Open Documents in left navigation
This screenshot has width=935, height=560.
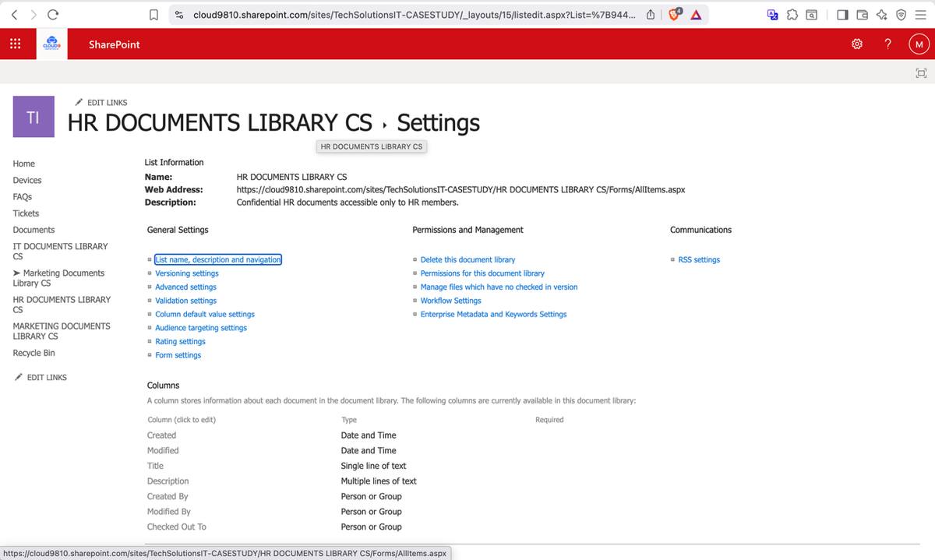(34, 230)
